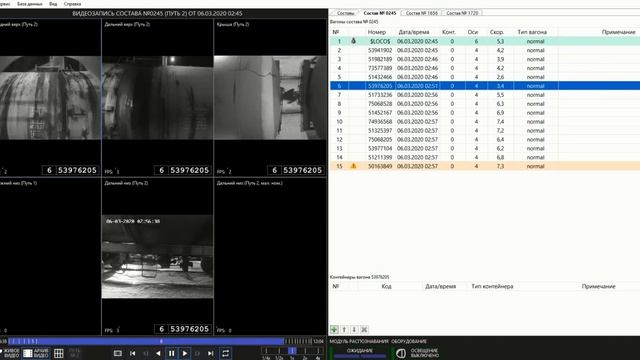Delete container with the X icon

click(364, 329)
